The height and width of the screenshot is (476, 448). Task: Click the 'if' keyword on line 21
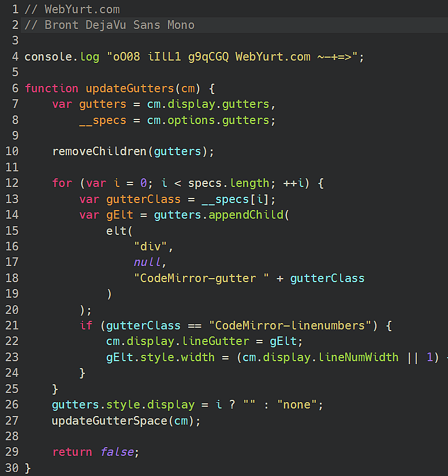(86, 325)
